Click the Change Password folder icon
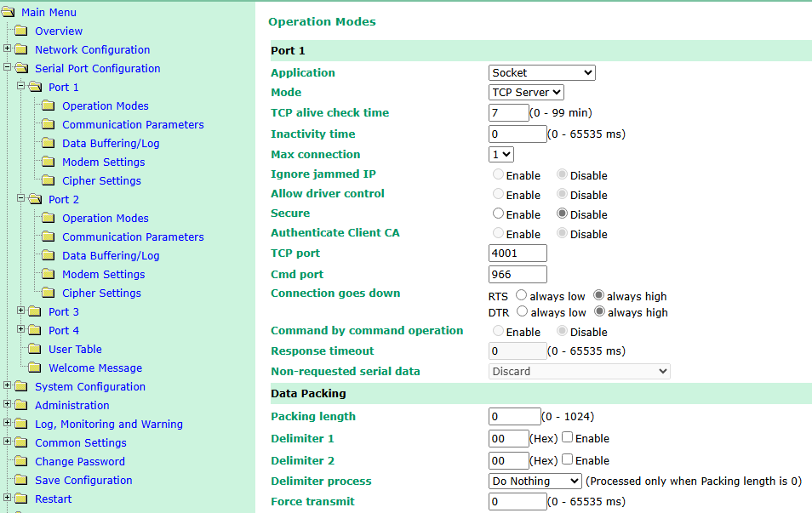 pos(21,462)
